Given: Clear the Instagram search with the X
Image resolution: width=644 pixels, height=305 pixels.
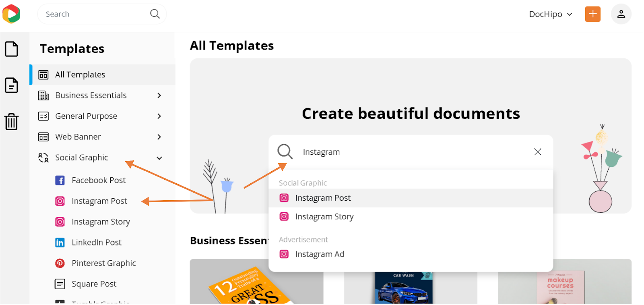Looking at the screenshot, I should coord(537,152).
